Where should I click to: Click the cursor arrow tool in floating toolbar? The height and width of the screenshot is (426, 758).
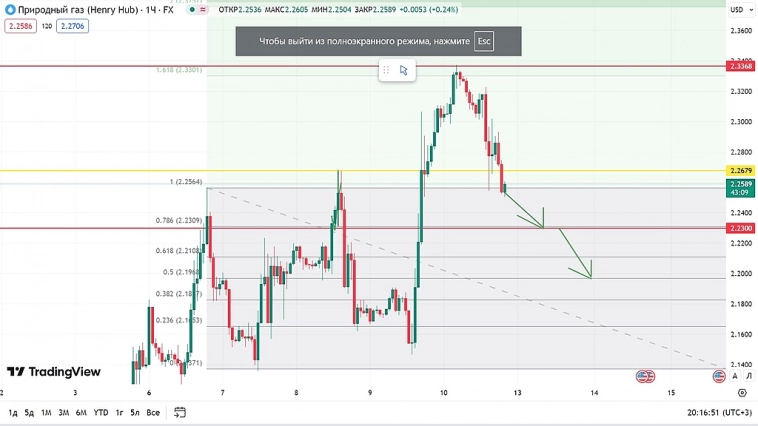pyautogui.click(x=404, y=71)
